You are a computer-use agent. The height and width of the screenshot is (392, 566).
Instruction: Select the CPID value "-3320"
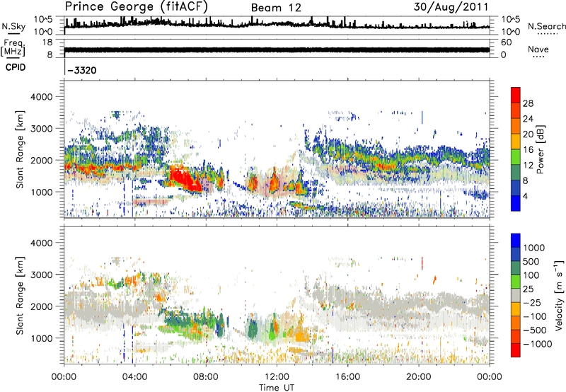coord(82,70)
